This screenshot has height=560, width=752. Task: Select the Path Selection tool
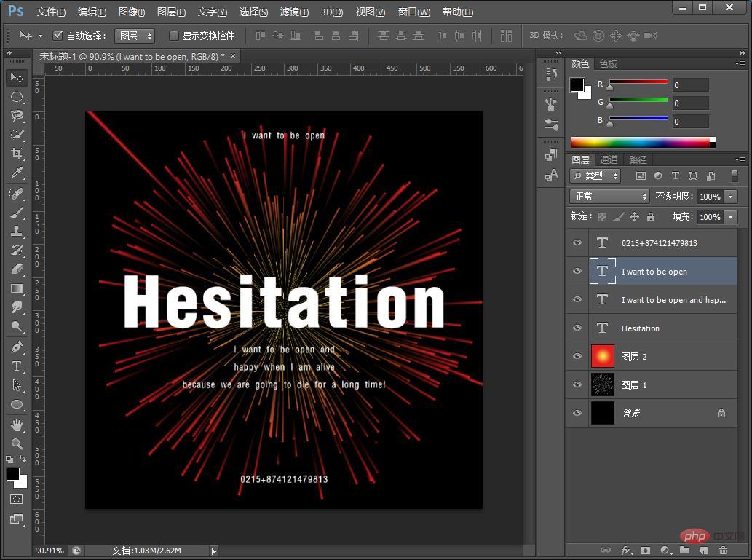tap(17, 384)
